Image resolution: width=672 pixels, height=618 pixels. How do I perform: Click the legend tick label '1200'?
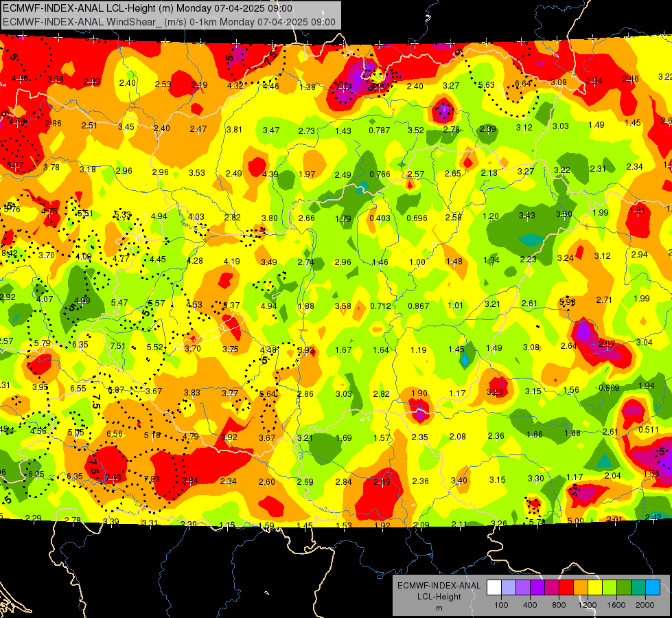(x=588, y=605)
